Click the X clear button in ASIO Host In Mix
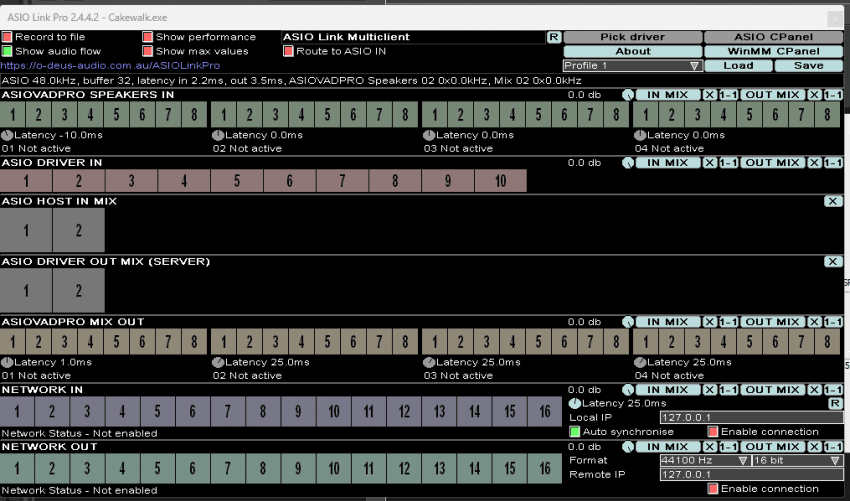Viewport: 850px width, 501px height. 832,201
